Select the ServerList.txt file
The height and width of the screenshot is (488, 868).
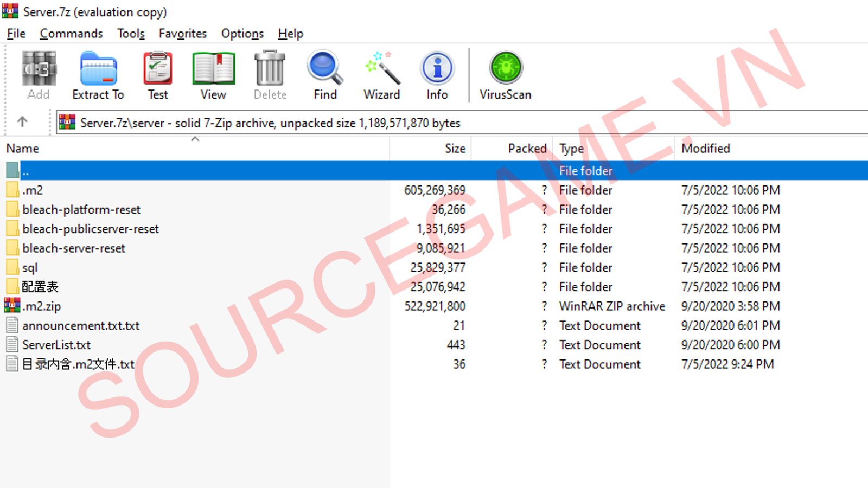click(x=56, y=345)
